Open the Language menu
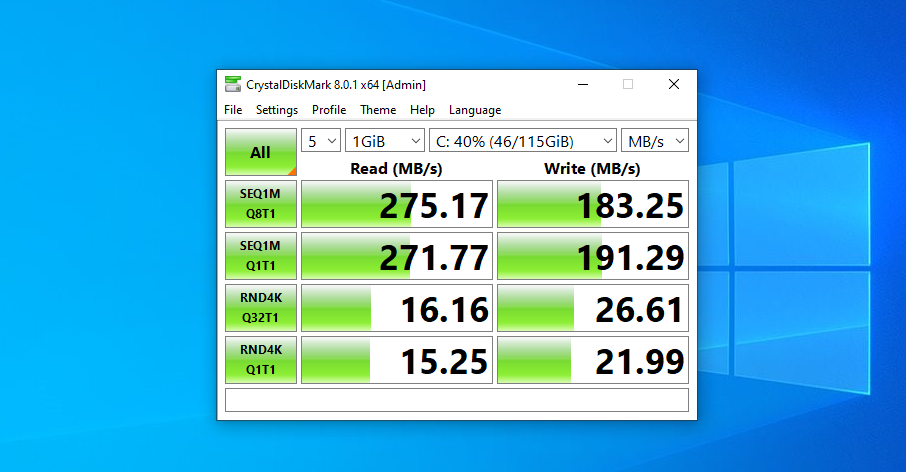Image resolution: width=906 pixels, height=472 pixels. (475, 110)
